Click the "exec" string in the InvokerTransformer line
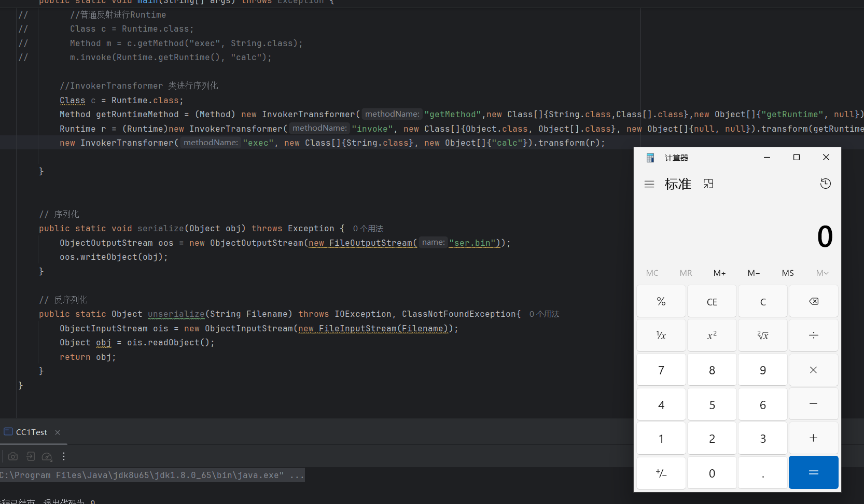864x504 pixels. (258, 143)
